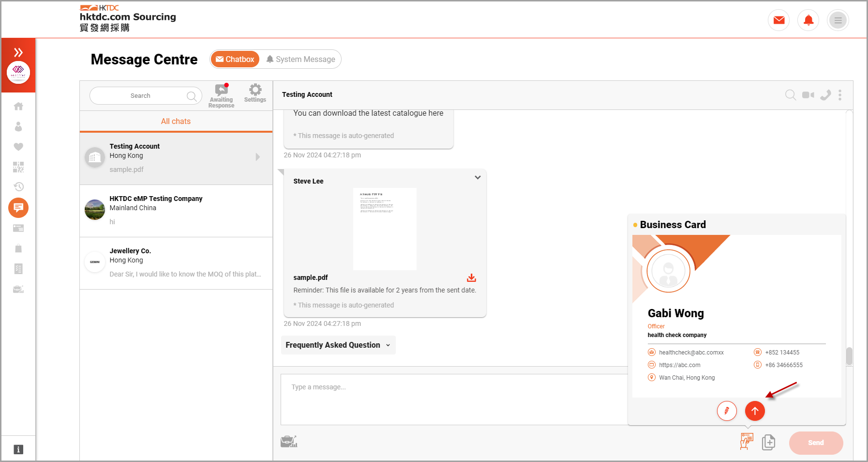Open https://abc.com link on business card
The image size is (868, 462).
coord(679,365)
